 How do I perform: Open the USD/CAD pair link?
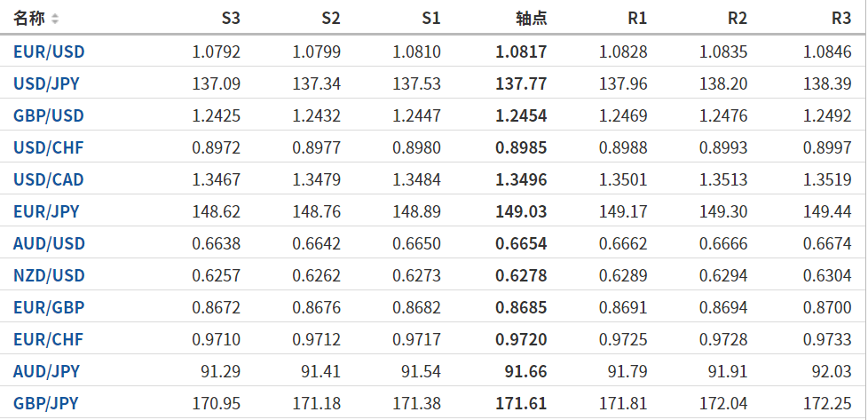pos(49,179)
